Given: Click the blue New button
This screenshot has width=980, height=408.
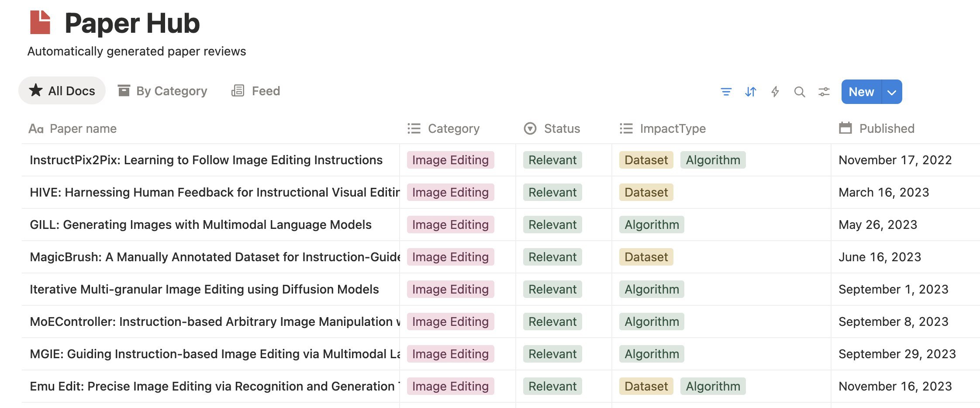Looking at the screenshot, I should (x=861, y=92).
